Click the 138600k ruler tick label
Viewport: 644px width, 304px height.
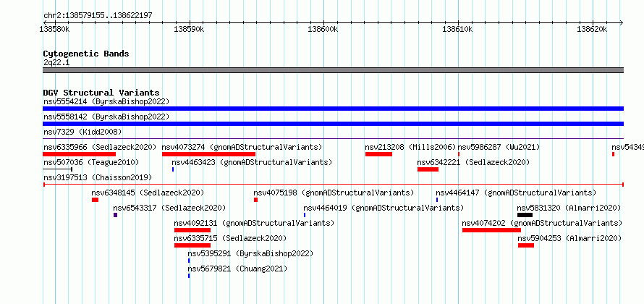(323, 29)
